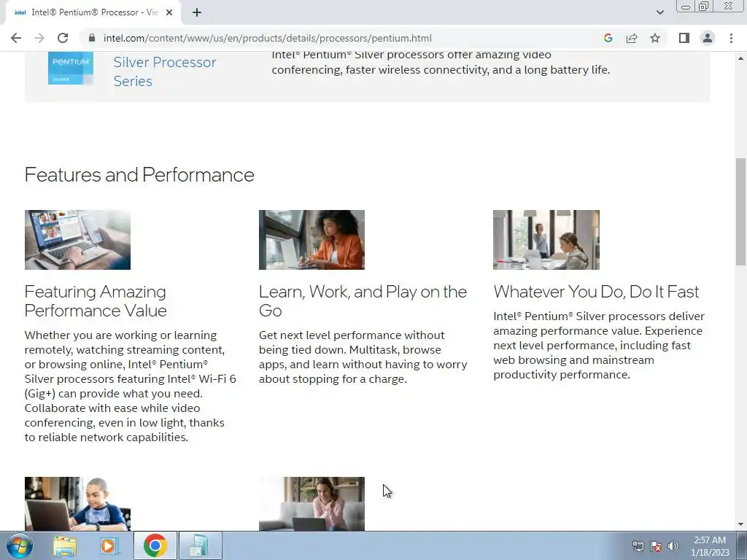Click the girl studying at table image
Screen dimensions: 747x560
[546, 240]
